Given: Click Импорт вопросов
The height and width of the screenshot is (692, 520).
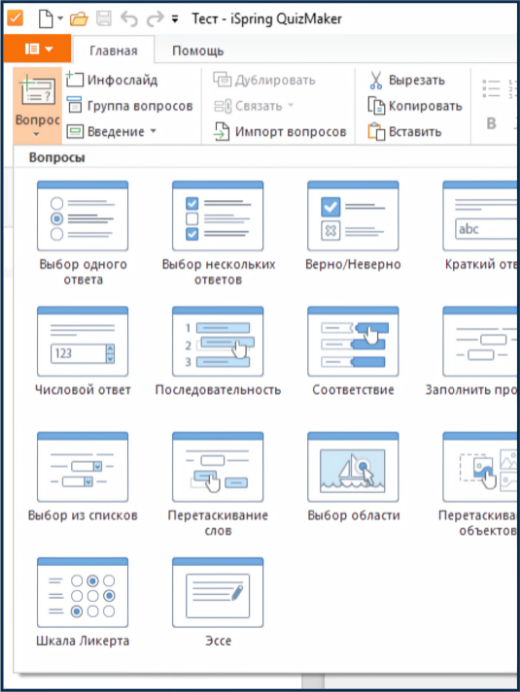Looking at the screenshot, I should (x=280, y=132).
